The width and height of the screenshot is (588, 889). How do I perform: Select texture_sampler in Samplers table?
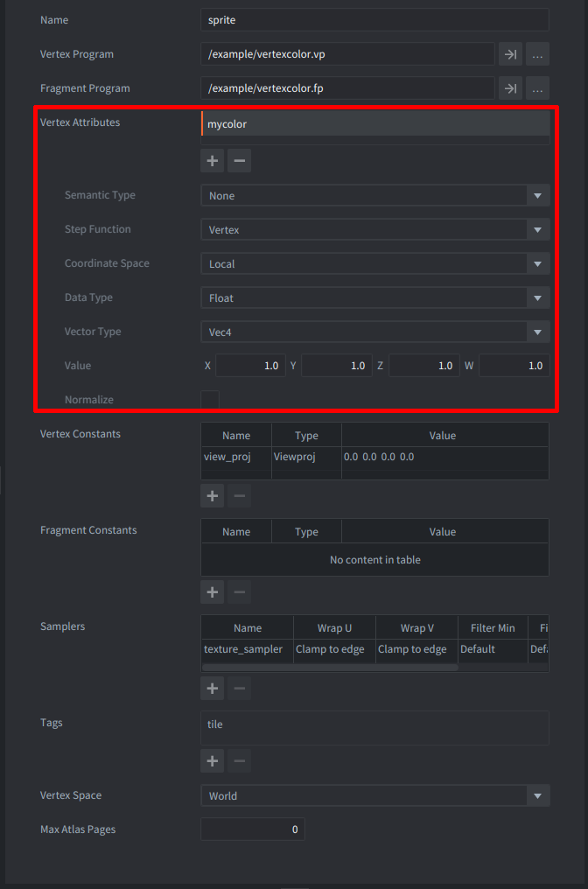[248, 649]
